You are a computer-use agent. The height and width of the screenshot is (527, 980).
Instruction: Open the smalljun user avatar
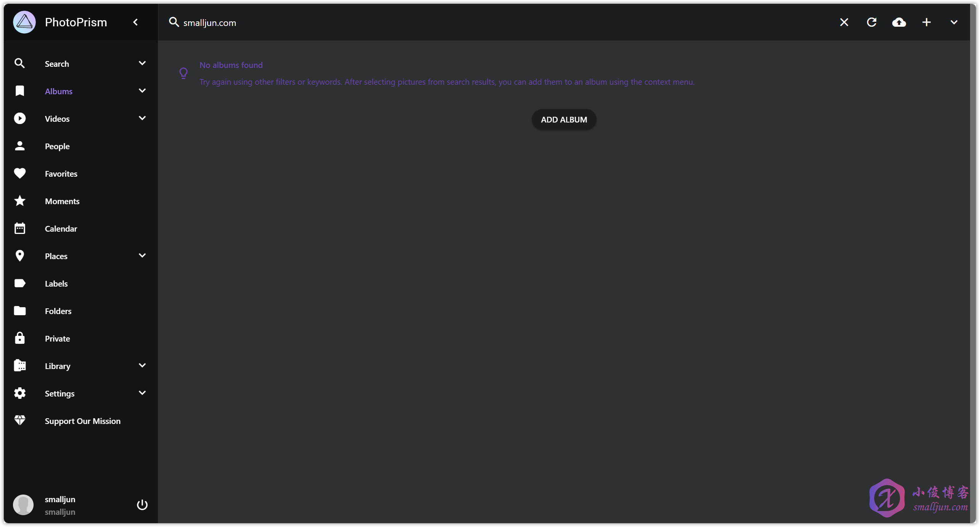23,505
